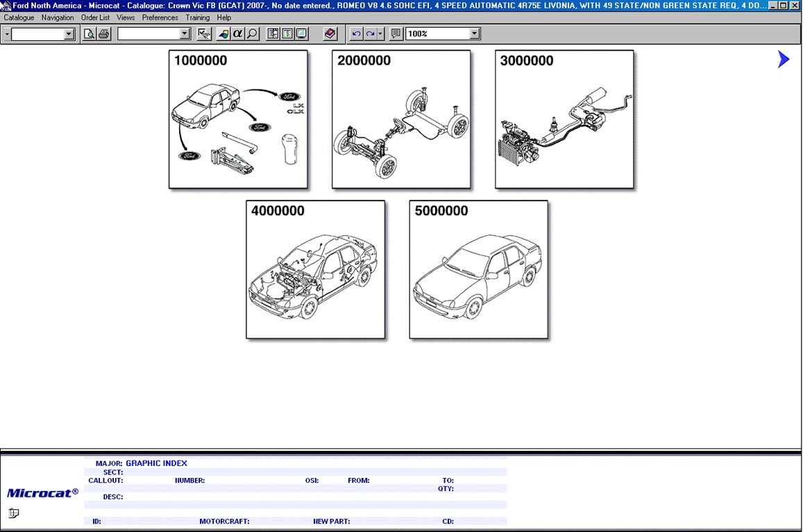
Task: Open the Catalogue menu
Action: pos(19,17)
